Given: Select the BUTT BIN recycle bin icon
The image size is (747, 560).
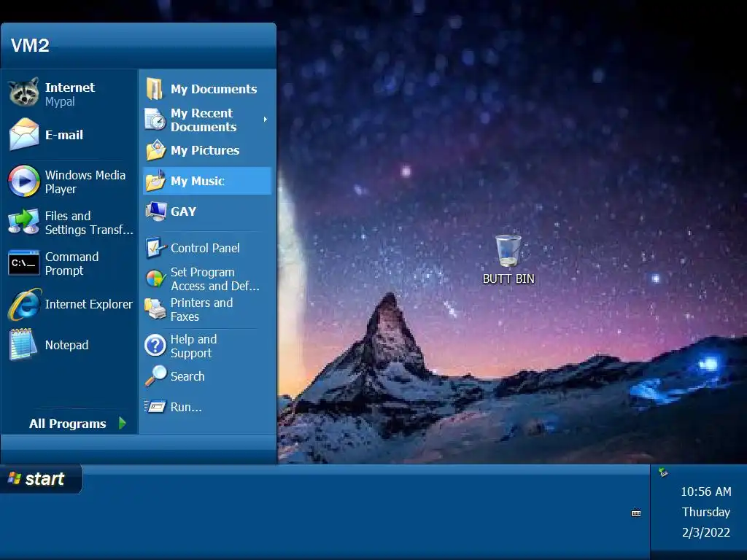Looking at the screenshot, I should coord(508,251).
